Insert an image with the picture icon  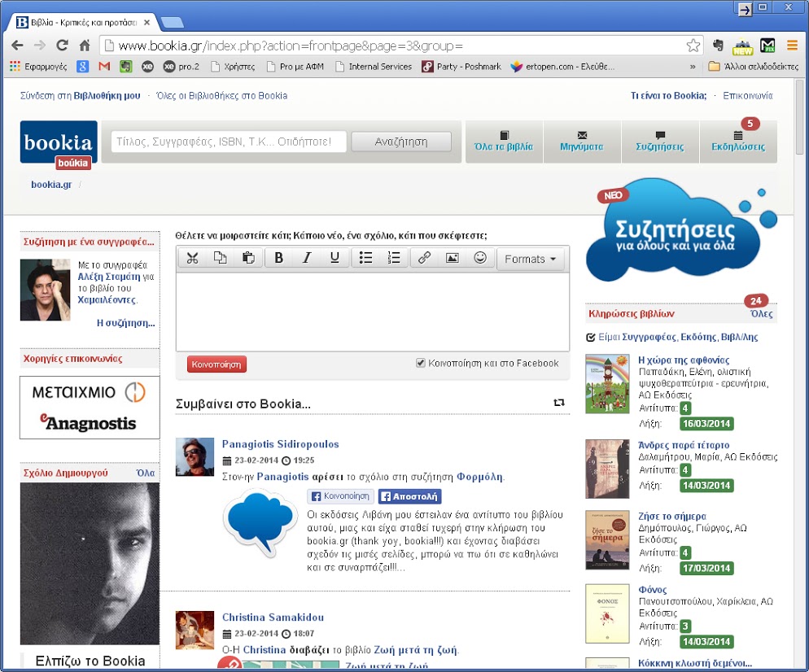pyautogui.click(x=452, y=259)
